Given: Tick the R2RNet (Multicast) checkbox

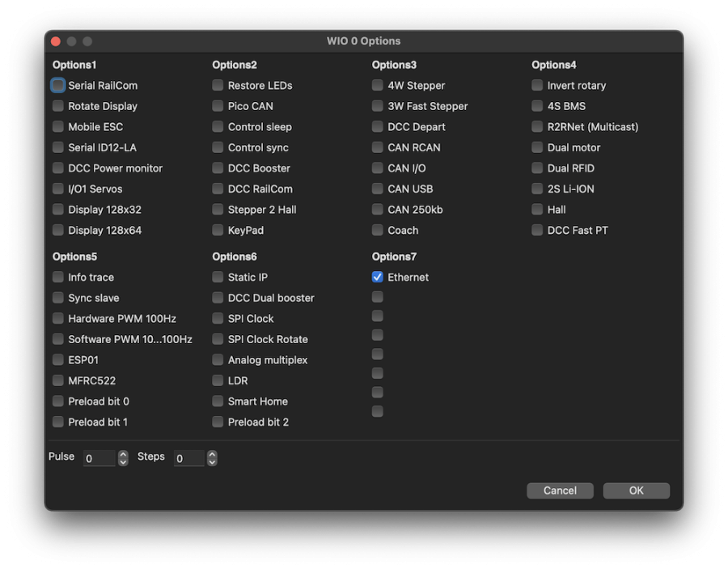Looking at the screenshot, I should [x=537, y=126].
